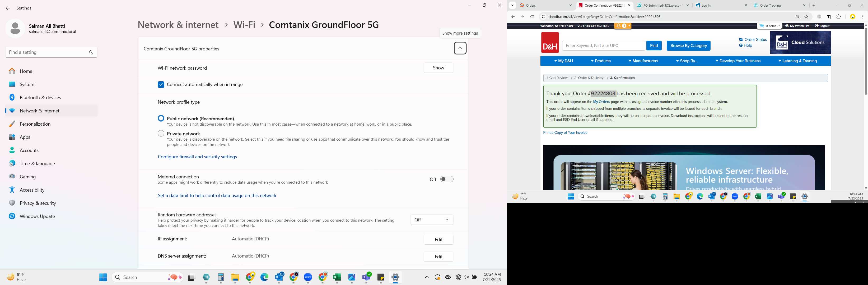Edit IP assignment
Viewport: 868px width, 285px height.
click(x=438, y=240)
